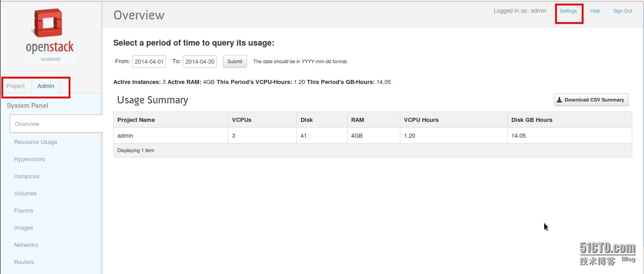The width and height of the screenshot is (644, 274).
Task: Click the OpenStack logo in the sidebar
Action: click(x=50, y=35)
